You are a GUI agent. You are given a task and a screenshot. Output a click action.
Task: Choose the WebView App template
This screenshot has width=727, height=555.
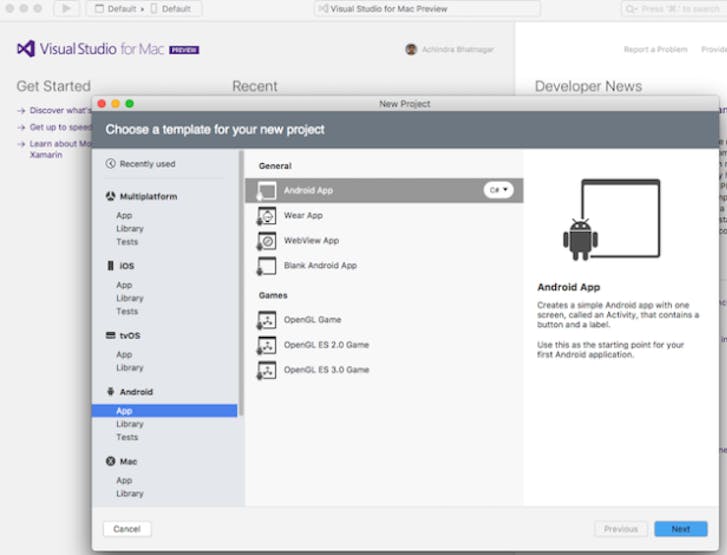point(384,241)
